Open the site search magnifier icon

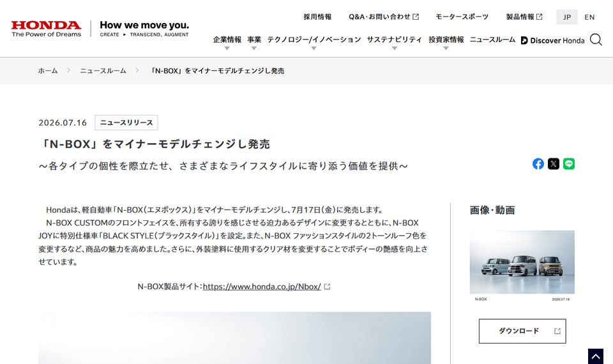(596, 40)
